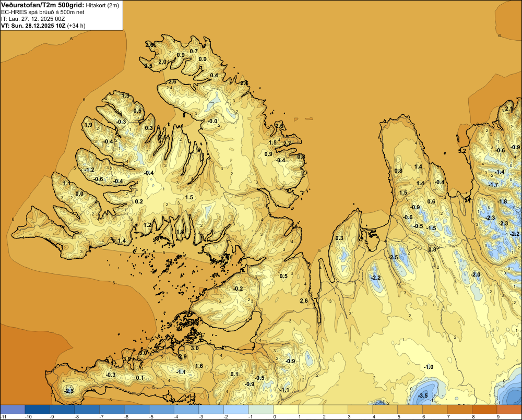Click the legend swatch between -2 and -1
This screenshot has height=420, width=522.
(x=236, y=409)
